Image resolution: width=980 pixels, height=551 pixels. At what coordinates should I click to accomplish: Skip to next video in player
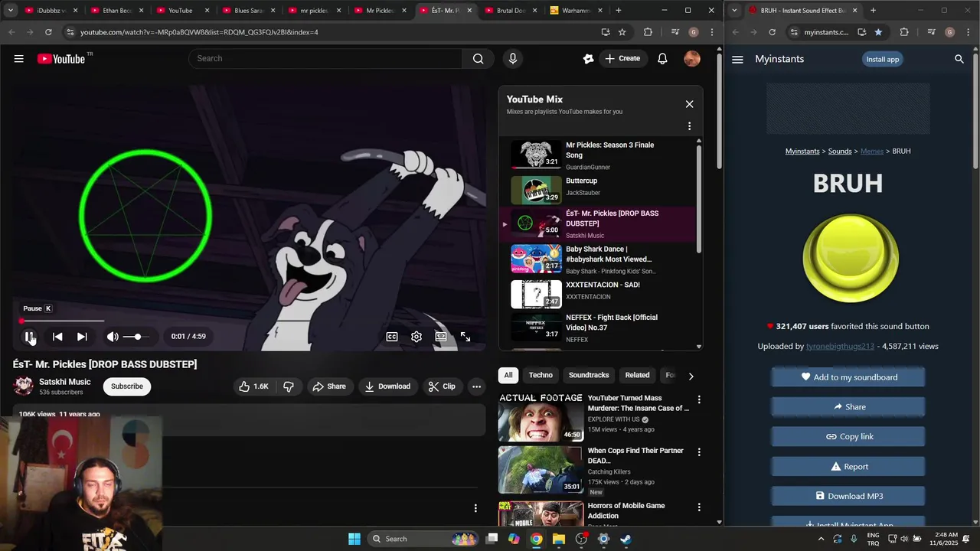(82, 337)
